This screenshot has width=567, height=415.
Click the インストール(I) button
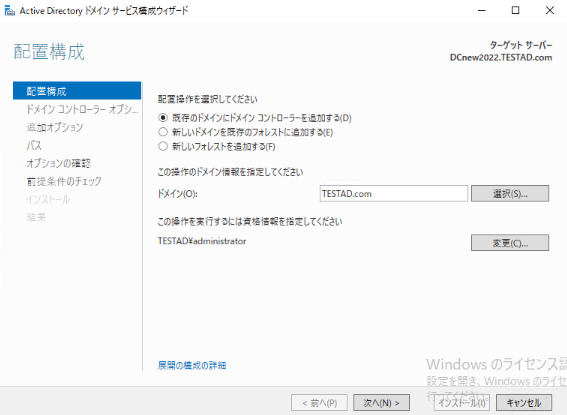[x=462, y=403]
